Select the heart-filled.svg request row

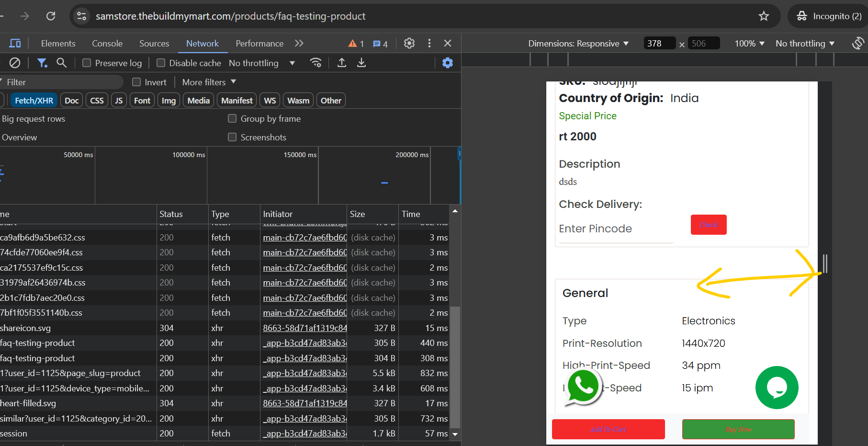point(225,403)
